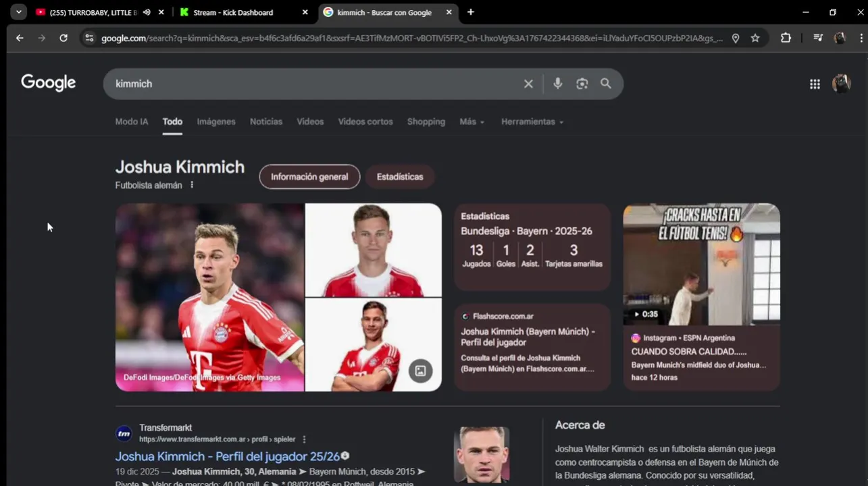Open large Kimmich action photo
The height and width of the screenshot is (486, 868).
(x=209, y=297)
